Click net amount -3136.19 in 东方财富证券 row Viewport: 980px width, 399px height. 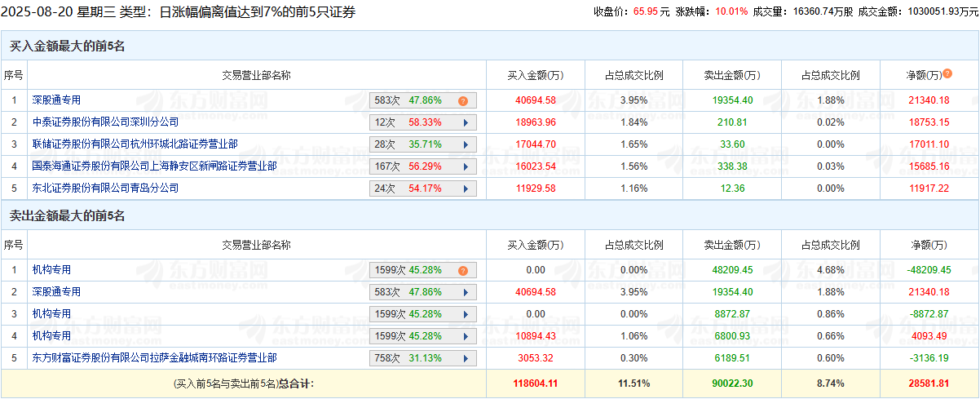[929, 358]
